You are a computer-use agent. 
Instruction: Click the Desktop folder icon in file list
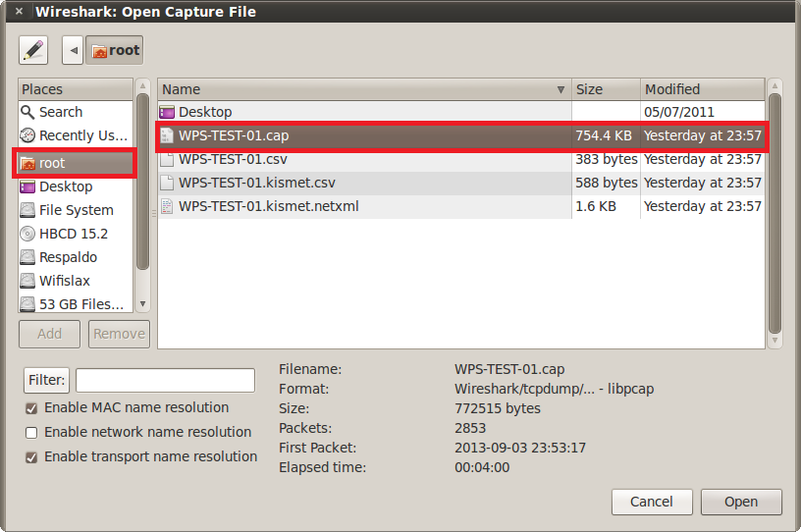click(x=167, y=112)
